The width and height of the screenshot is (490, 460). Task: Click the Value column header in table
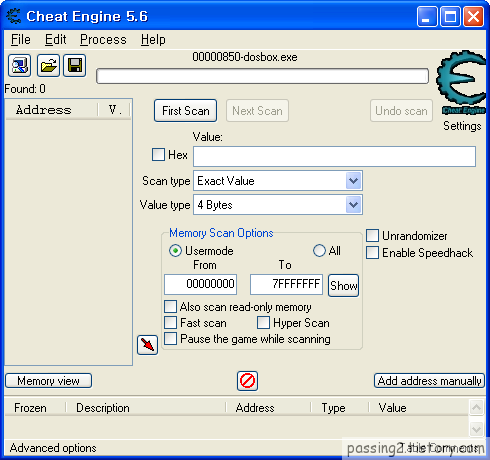[x=419, y=408]
